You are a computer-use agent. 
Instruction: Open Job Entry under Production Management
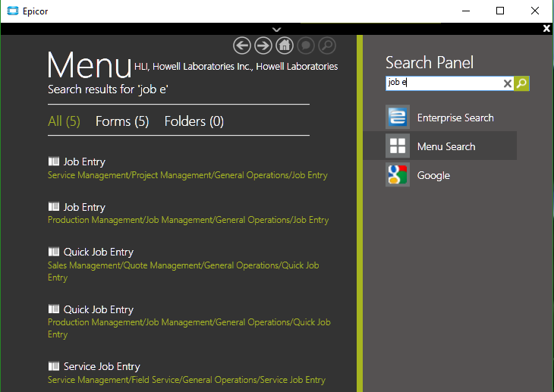(x=84, y=207)
